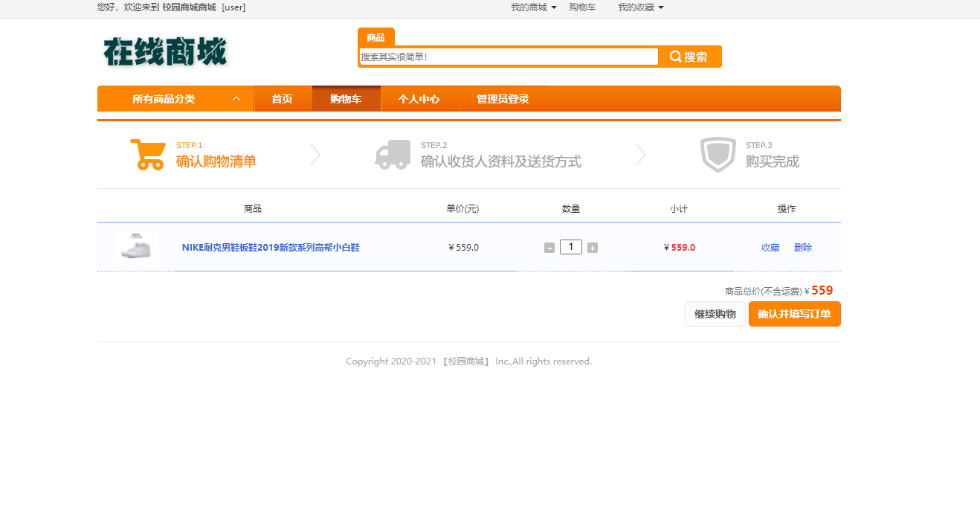This screenshot has width=980, height=517.
Task: Click the 在线商城 site logo
Action: [x=164, y=53]
